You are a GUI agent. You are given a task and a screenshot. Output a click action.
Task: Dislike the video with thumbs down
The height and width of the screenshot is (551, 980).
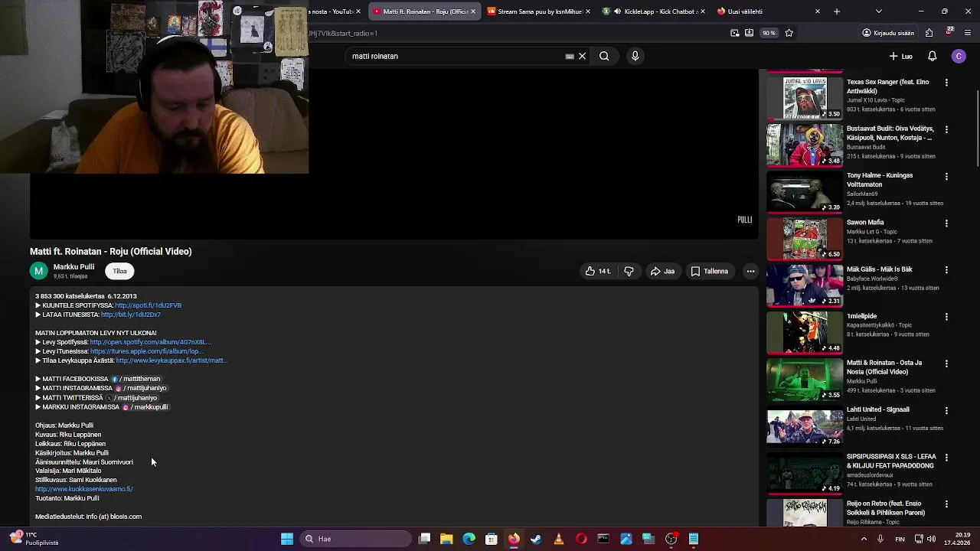pos(629,271)
